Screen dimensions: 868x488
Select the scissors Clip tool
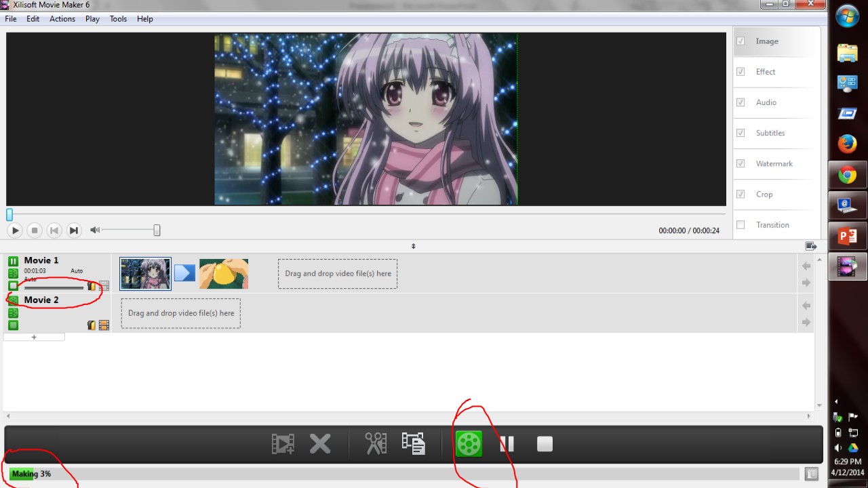point(376,444)
